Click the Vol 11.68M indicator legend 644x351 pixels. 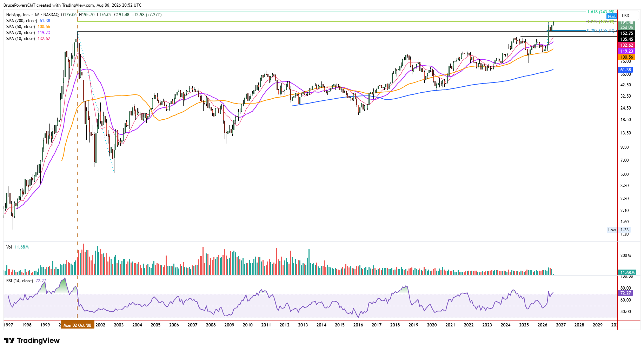tap(17, 247)
